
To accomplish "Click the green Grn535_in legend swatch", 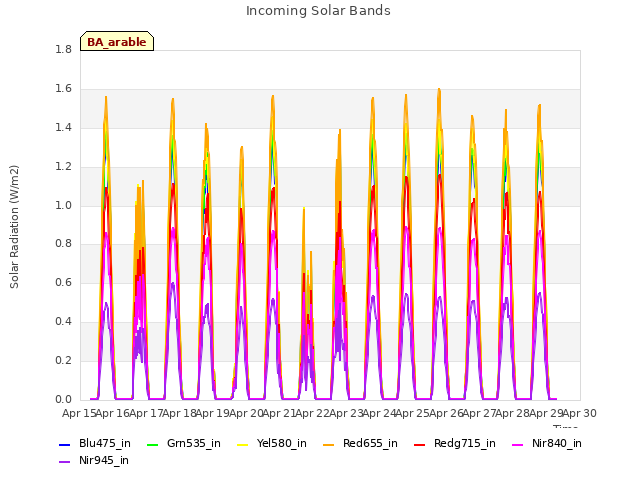I will pyautogui.click(x=152, y=444).
